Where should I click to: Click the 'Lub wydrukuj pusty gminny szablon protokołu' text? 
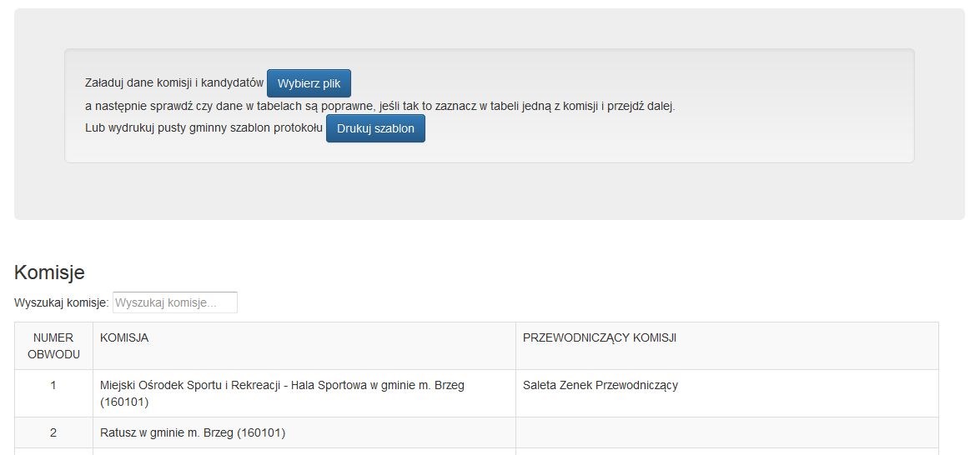(x=204, y=128)
